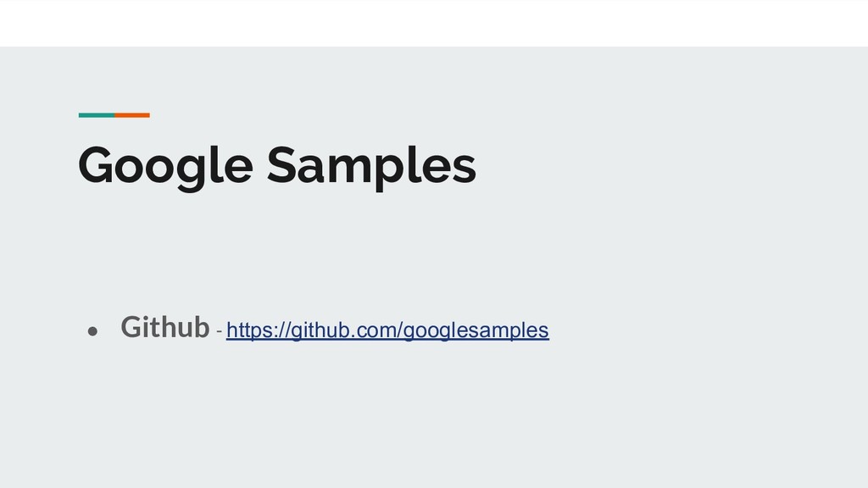Click the capital G of Github label

(130, 326)
